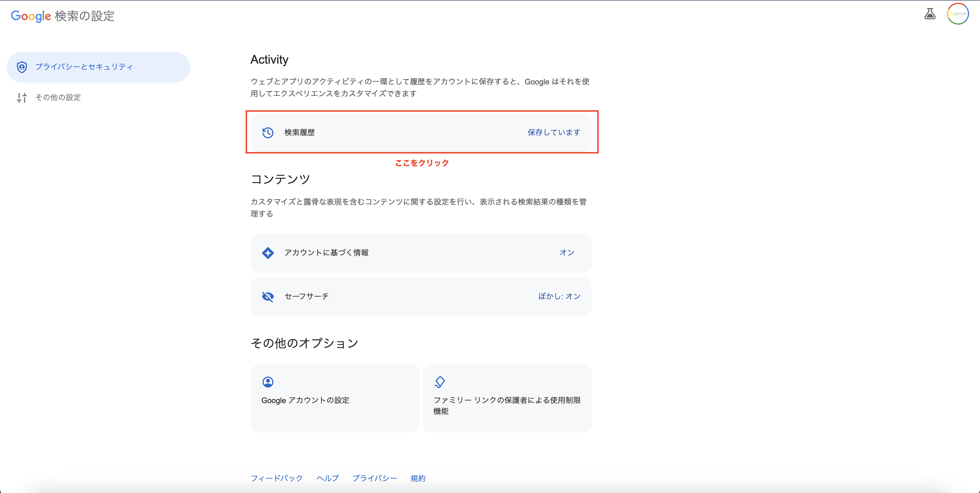Select the diamond icon beside アカウントに基づく情報

[268, 253]
